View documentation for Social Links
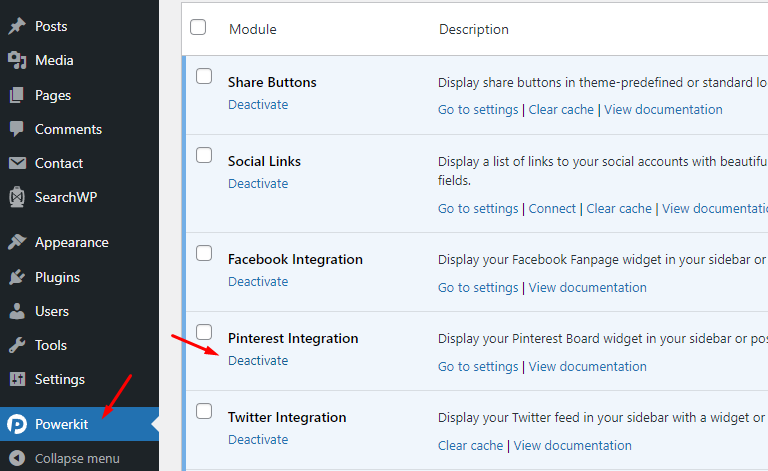This screenshot has height=471, width=768. (x=715, y=209)
